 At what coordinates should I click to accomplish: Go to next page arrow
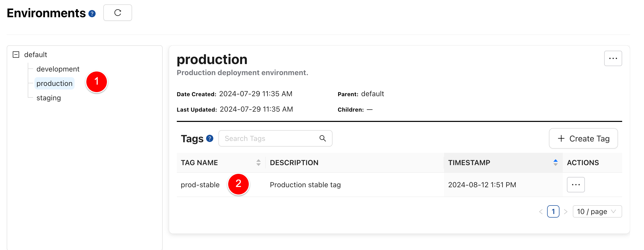[x=566, y=212]
